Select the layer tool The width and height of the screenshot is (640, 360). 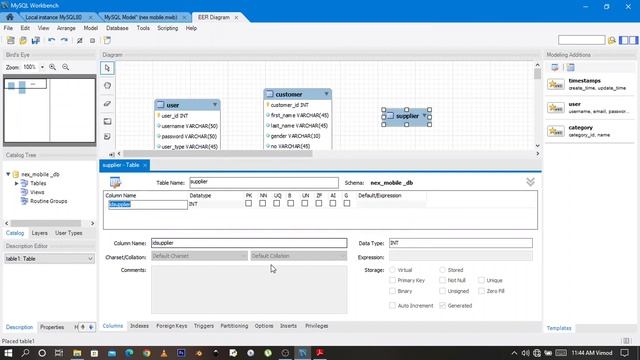(x=107, y=121)
